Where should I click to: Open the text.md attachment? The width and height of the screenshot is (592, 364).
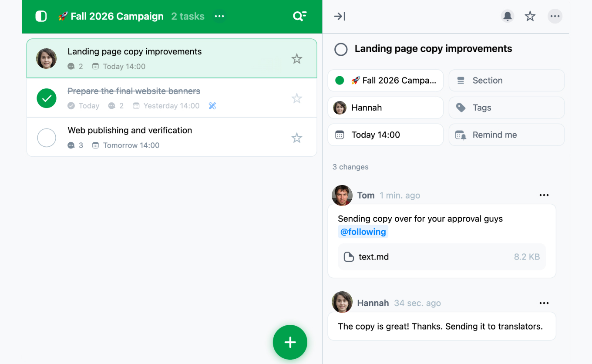pyautogui.click(x=442, y=257)
